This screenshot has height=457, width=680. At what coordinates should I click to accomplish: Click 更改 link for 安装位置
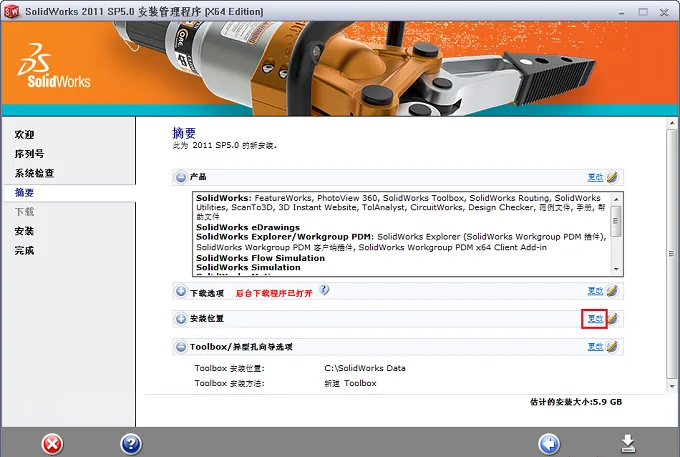point(595,319)
